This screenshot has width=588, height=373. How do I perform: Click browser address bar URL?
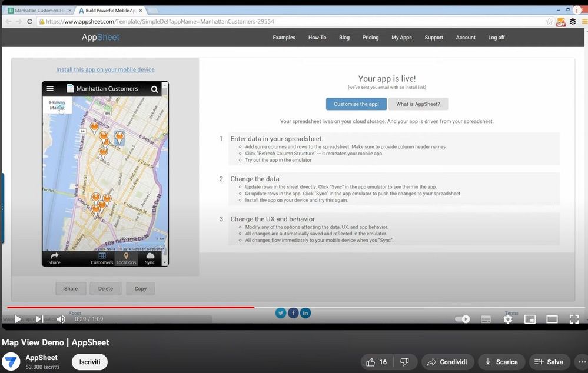(x=160, y=21)
